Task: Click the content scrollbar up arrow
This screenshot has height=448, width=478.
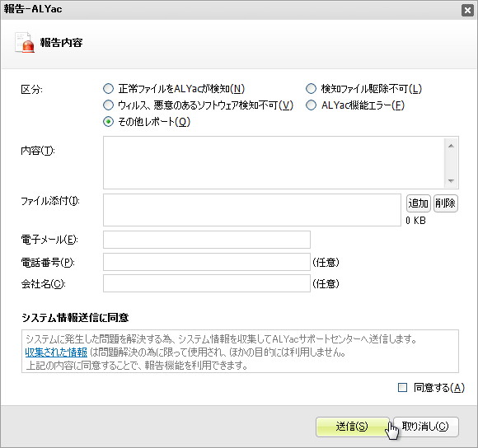Action: (x=451, y=146)
